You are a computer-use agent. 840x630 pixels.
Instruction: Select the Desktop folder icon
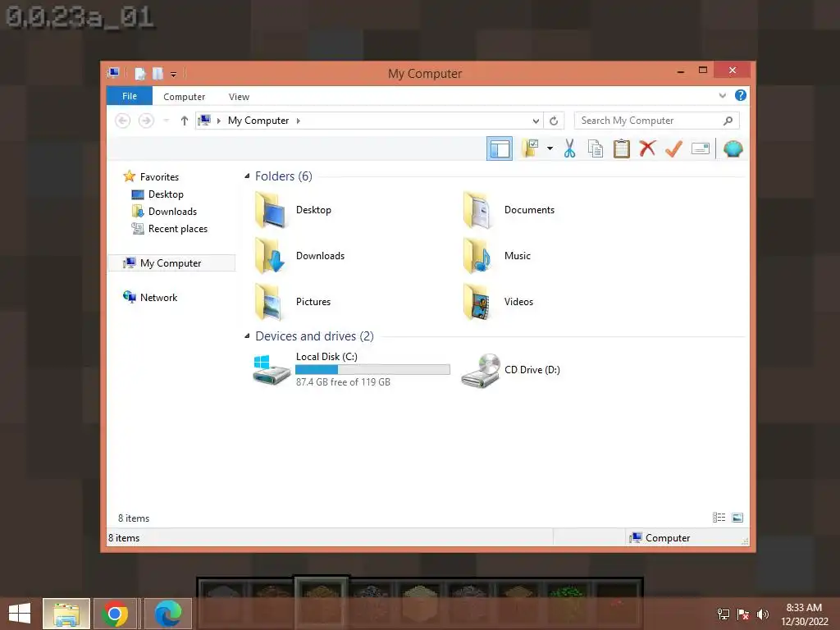[271, 210]
